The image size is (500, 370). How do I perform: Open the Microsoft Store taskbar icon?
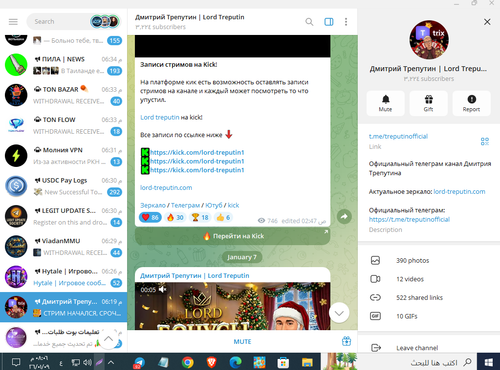[283, 362]
